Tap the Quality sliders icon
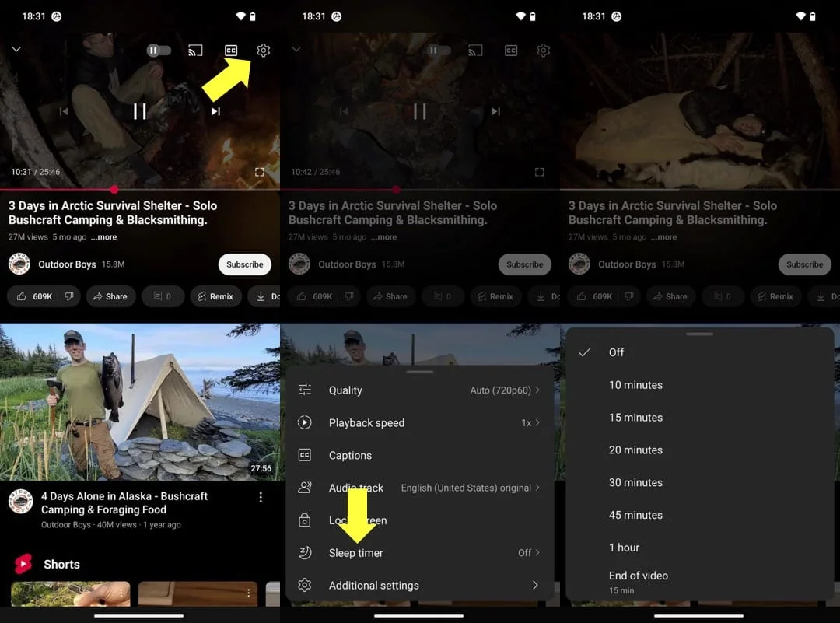Screen dimensions: 840x623 pyautogui.click(x=304, y=390)
